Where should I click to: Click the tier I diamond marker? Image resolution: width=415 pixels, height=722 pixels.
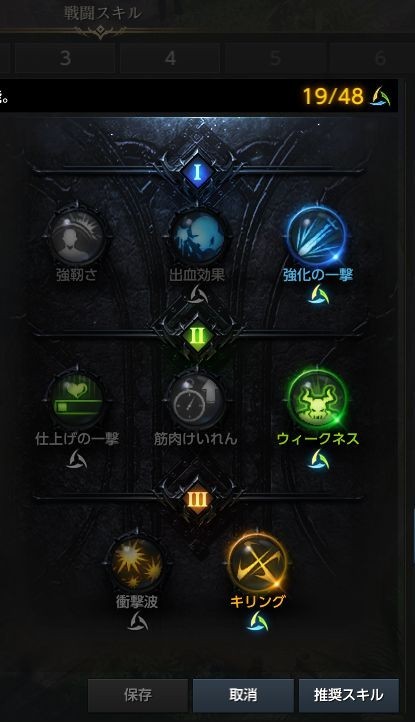[197, 172]
